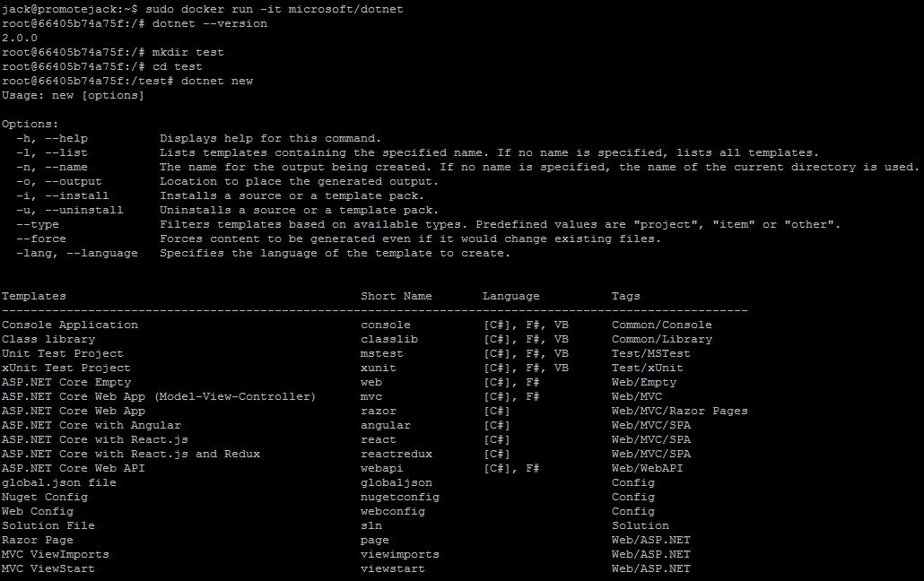Image resolution: width=924 pixels, height=581 pixels.
Task: Click the 'Unit Test Project' template name
Action: (63, 353)
